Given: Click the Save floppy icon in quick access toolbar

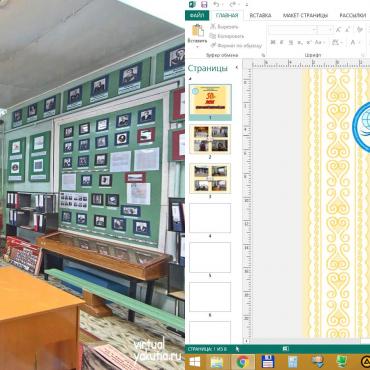Looking at the screenshot, I should point(204,4).
